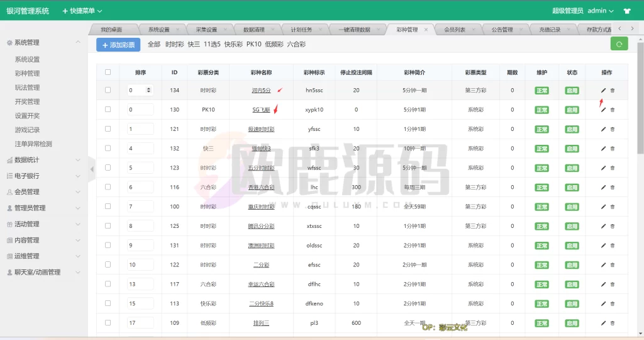Open 开奖管理 in the sidebar
This screenshot has height=340, width=644.
27,101
